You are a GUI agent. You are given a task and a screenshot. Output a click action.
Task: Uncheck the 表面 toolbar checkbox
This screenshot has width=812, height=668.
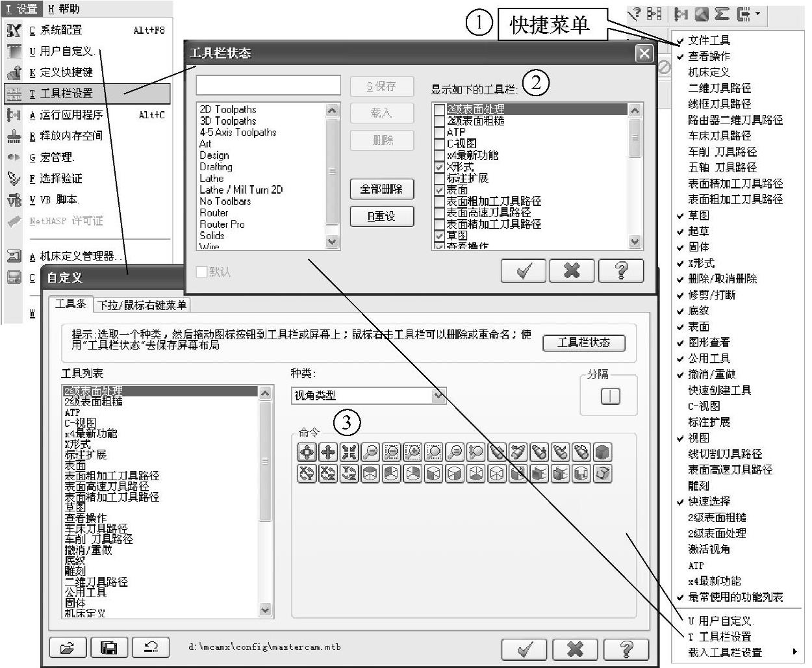click(440, 190)
